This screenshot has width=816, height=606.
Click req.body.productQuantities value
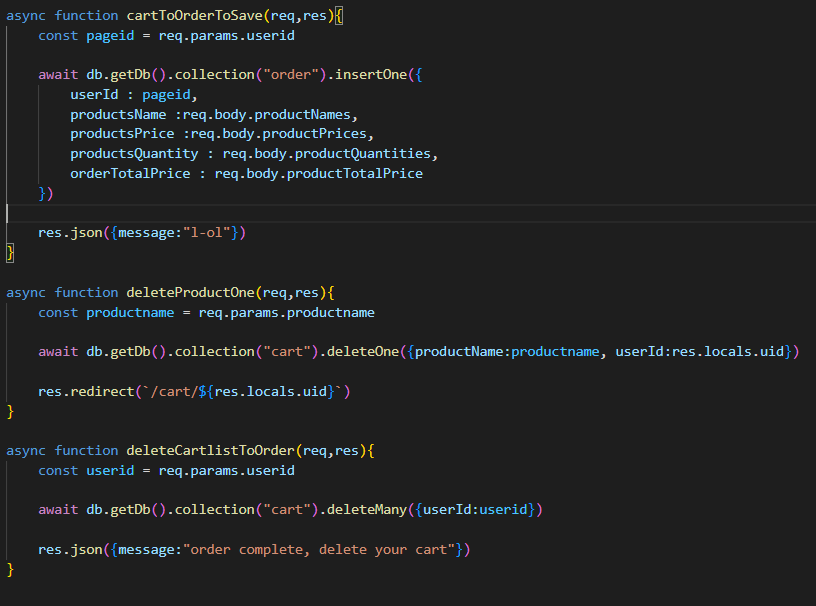click(x=327, y=154)
